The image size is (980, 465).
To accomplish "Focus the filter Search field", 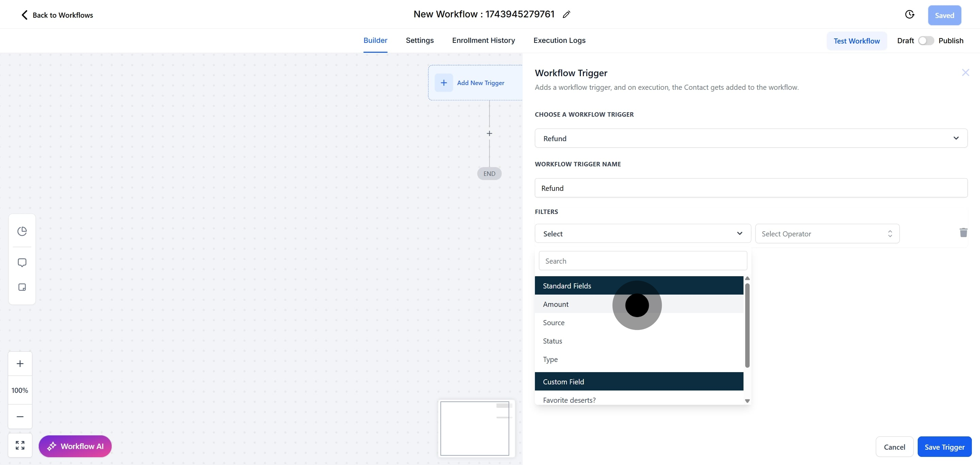I will pyautogui.click(x=642, y=261).
